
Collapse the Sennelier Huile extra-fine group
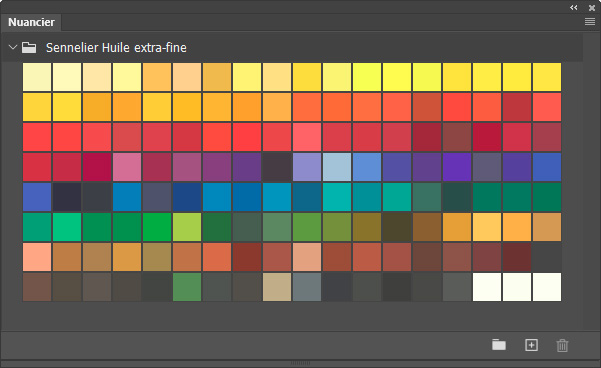[x=13, y=47]
